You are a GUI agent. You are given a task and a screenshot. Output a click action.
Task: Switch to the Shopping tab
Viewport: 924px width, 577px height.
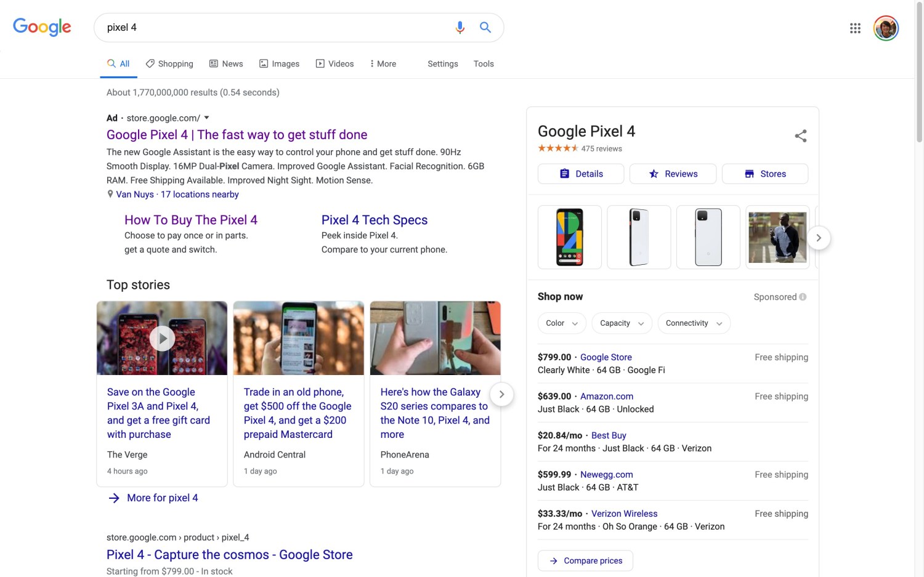[169, 64]
